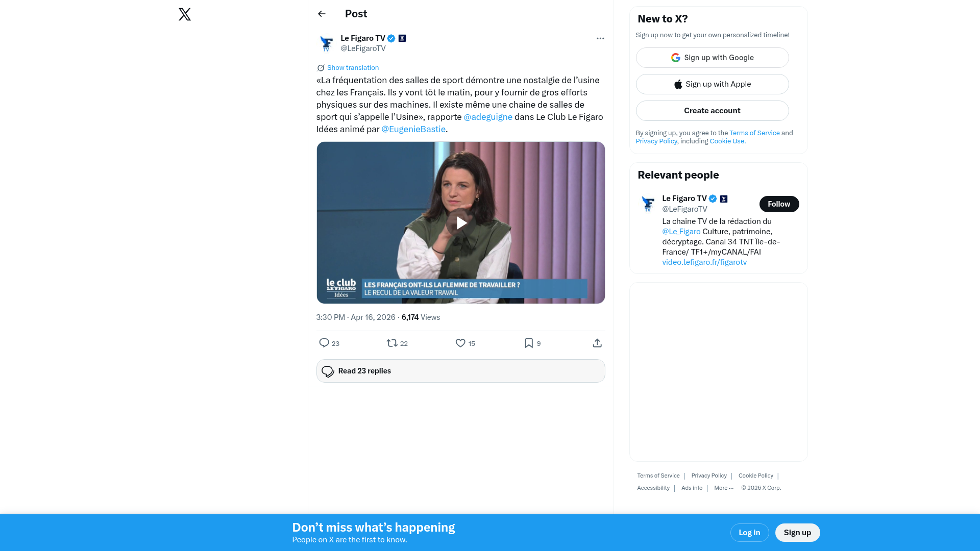The width and height of the screenshot is (980, 551).
Task: Play the Le Club Figaro video
Action: click(461, 223)
